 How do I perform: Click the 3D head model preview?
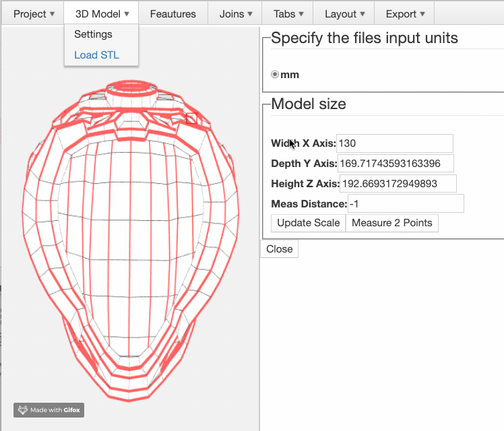(x=131, y=241)
